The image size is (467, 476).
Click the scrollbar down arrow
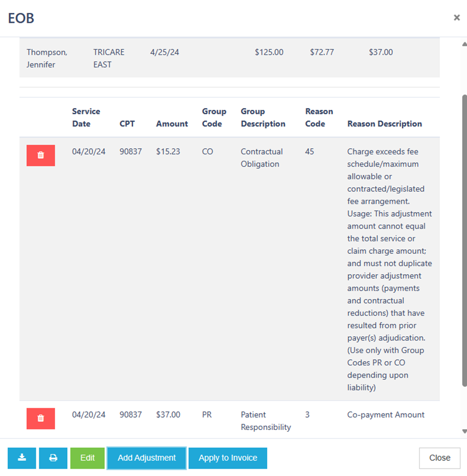click(464, 431)
